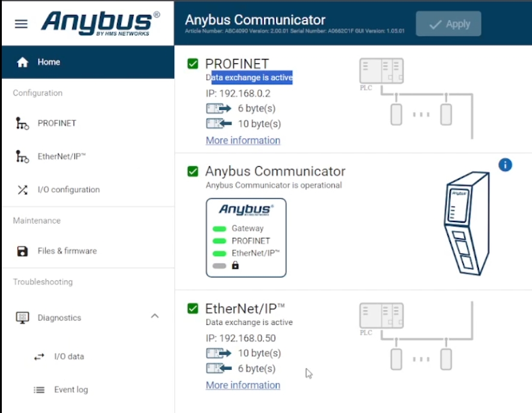Viewport: 532px width, 413px height.
Task: Click the EtherNet/IP network node icon in sidebar
Action: pos(22,157)
